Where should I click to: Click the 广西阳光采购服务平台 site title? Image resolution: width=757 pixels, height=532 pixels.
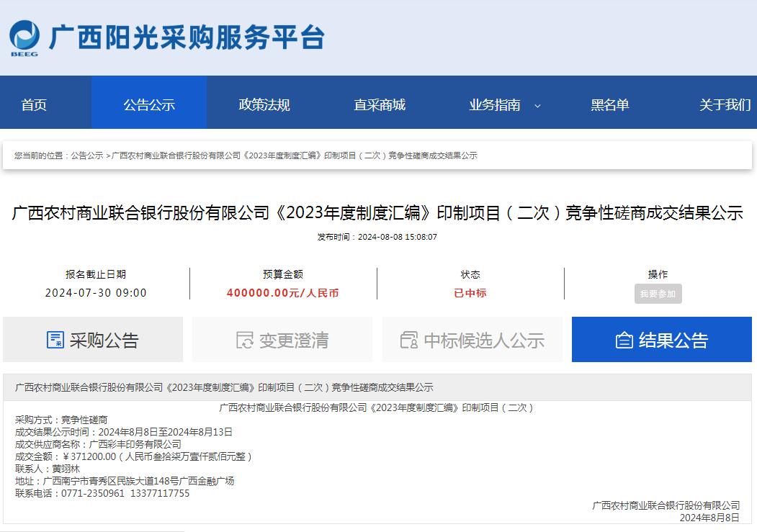[187, 37]
